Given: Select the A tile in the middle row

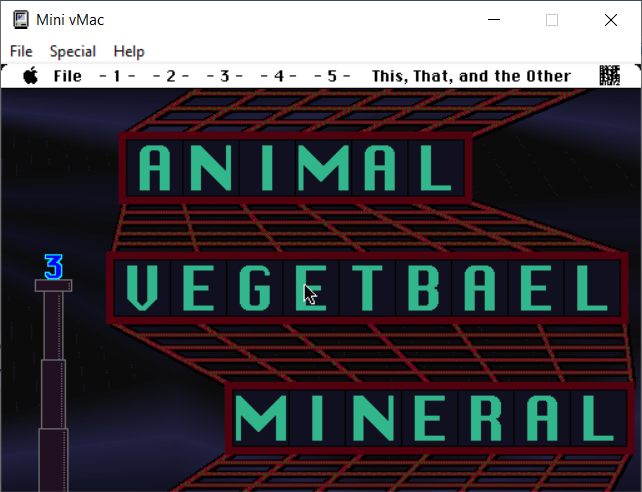Looking at the screenshot, I should tap(480, 288).
